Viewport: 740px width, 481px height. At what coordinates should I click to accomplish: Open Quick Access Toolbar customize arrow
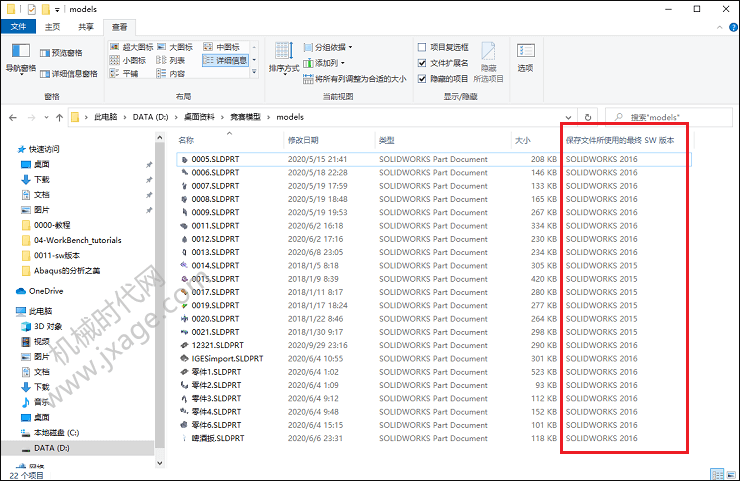point(57,9)
